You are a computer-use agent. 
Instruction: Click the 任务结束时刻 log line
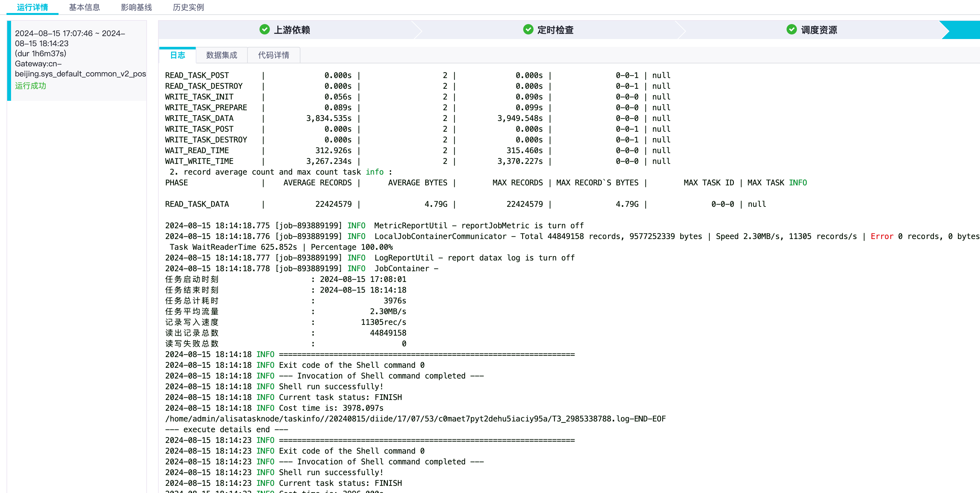click(286, 290)
